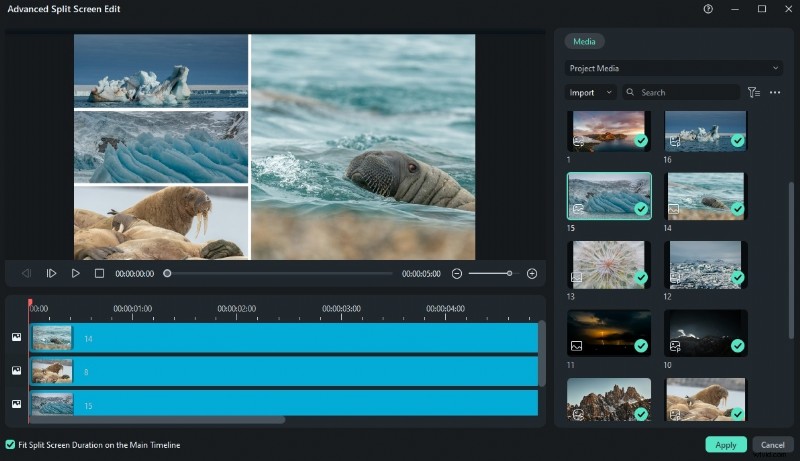
Task: Switch to the Media tab
Action: [584, 41]
